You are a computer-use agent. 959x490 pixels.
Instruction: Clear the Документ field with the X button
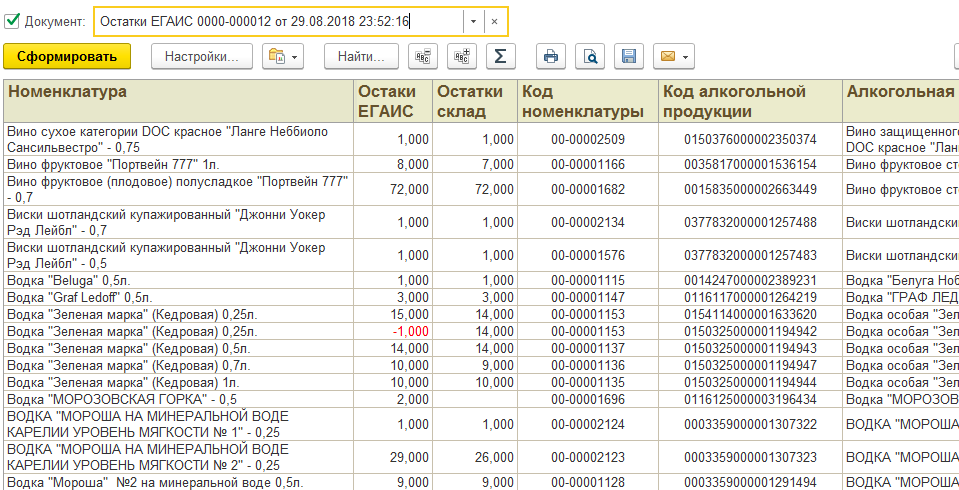tap(495, 21)
